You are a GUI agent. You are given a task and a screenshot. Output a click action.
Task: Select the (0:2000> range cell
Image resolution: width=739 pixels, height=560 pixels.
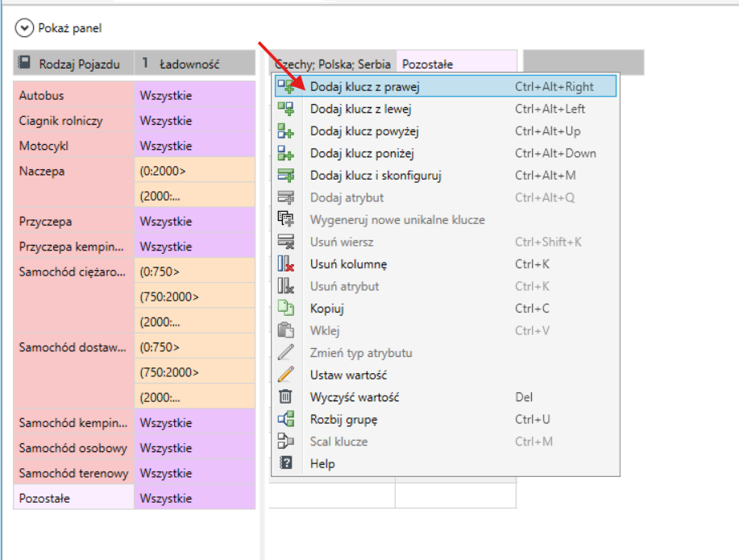tap(195, 171)
